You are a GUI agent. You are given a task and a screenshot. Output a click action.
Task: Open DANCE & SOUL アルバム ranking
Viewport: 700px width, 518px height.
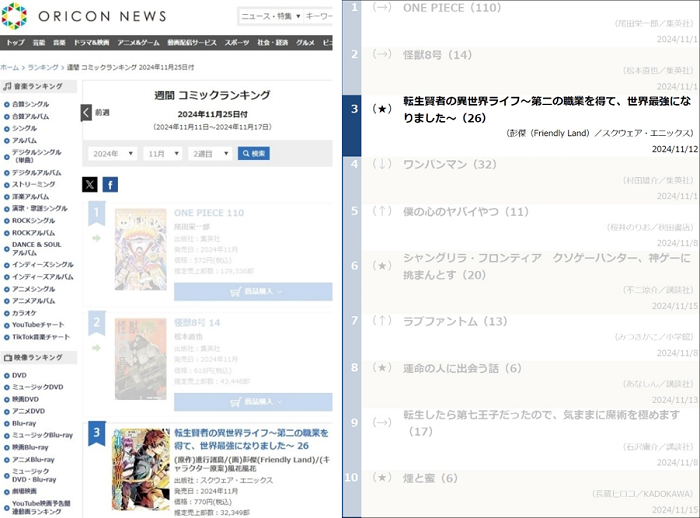(x=37, y=248)
